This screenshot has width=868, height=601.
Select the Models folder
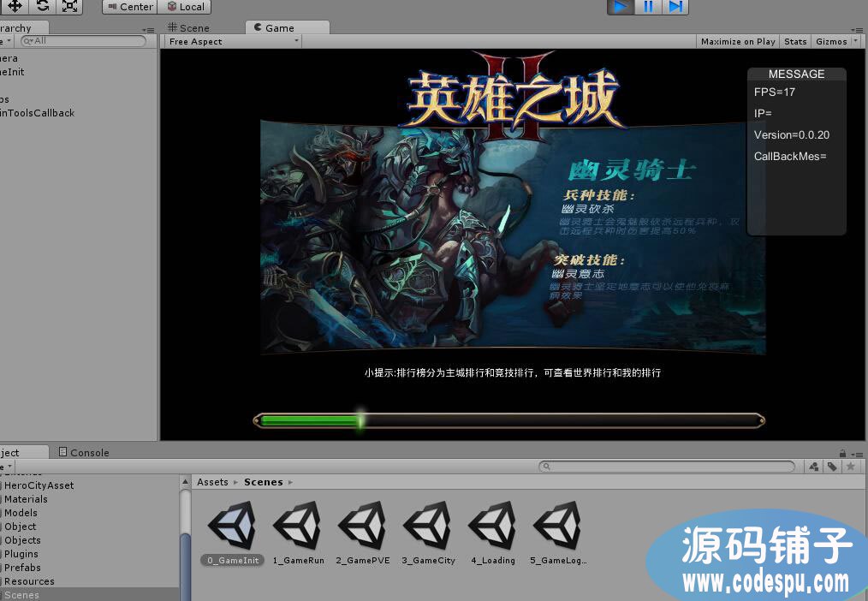[21, 513]
